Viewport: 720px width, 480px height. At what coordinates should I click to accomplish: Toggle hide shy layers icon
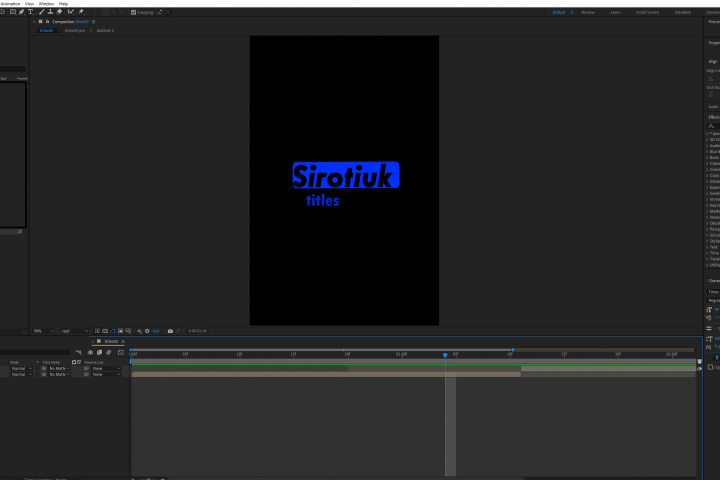pos(90,352)
